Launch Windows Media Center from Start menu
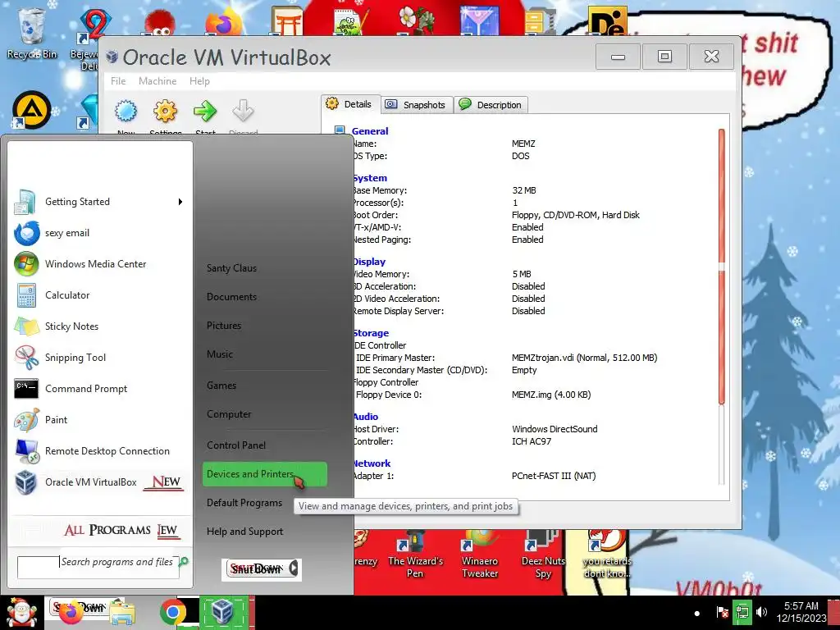Screen dimensions: 840x630 click(x=98, y=263)
